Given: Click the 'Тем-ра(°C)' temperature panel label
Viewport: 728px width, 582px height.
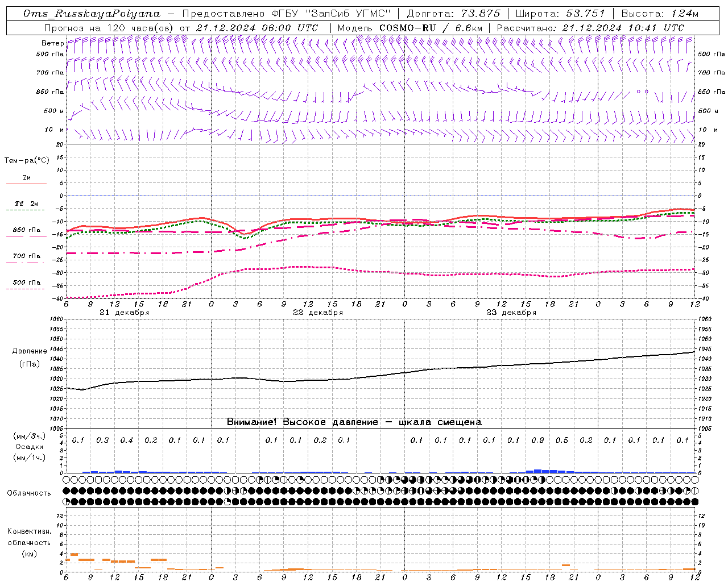Looking at the screenshot, I should pyautogui.click(x=27, y=161).
